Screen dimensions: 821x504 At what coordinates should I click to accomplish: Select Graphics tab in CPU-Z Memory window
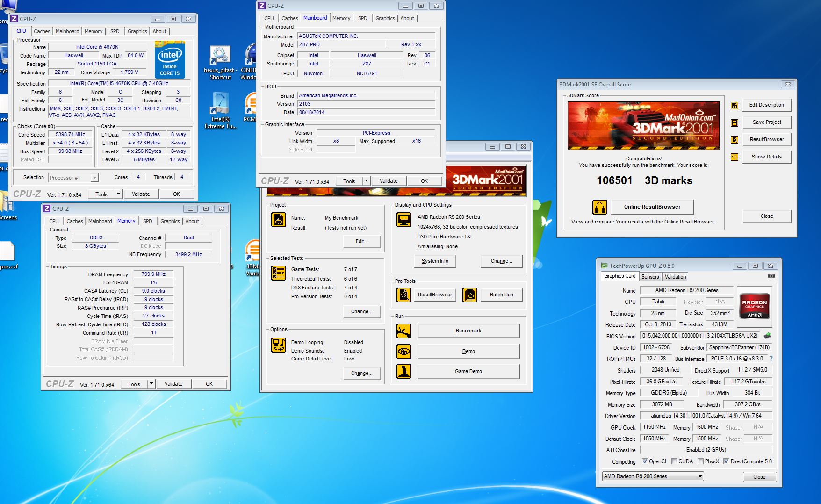(170, 221)
